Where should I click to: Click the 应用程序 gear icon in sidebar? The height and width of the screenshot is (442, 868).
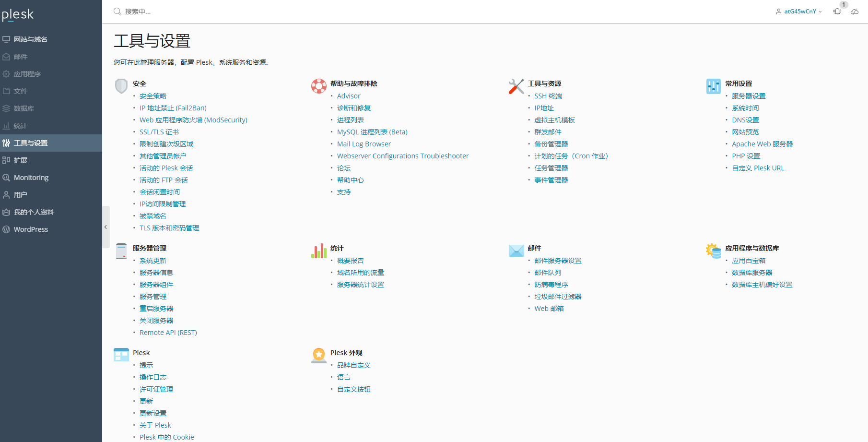6,74
